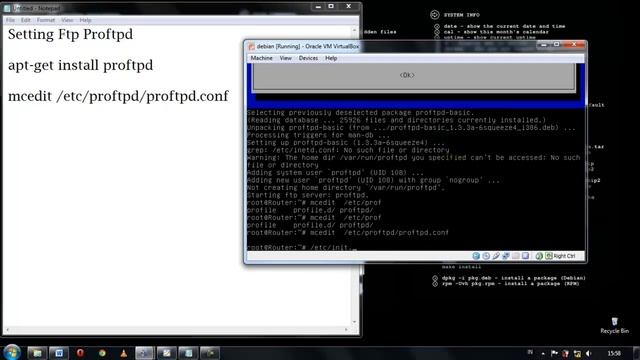The height and width of the screenshot is (360, 640).
Task: Show hidden system tray icons arrow
Action: pos(543,353)
